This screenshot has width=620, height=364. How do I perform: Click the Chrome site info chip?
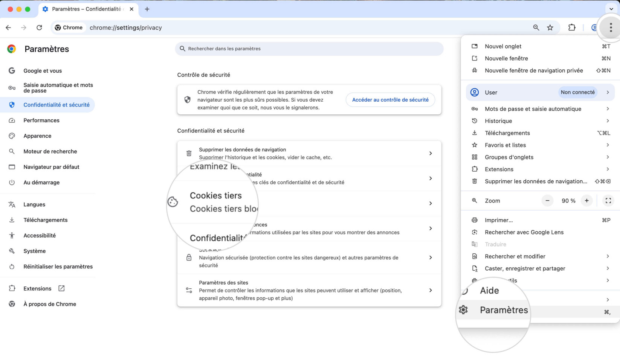(69, 27)
